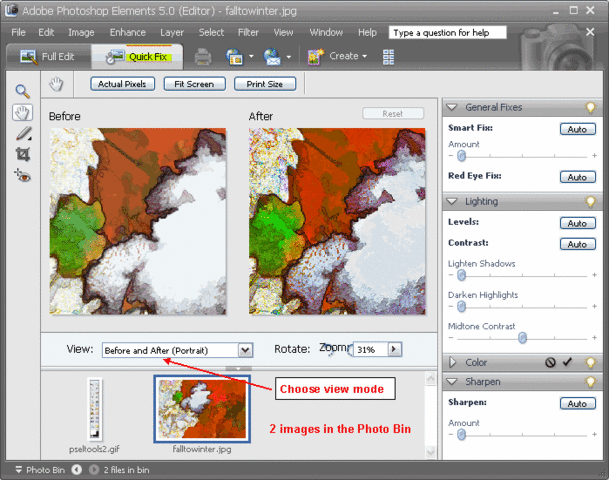
Task: Cancel color changes with the cancel icon
Action: click(x=550, y=362)
